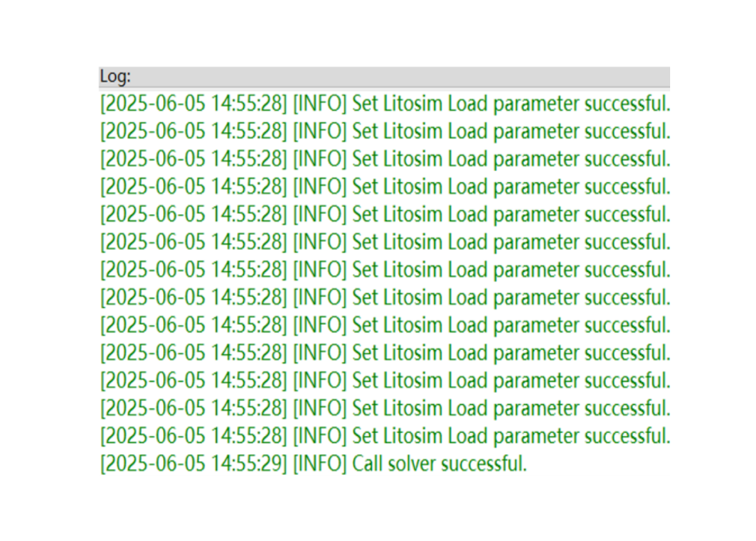756x541 pixels.
Task: Click the [INFO] tag of the first entry
Action: [320, 103]
